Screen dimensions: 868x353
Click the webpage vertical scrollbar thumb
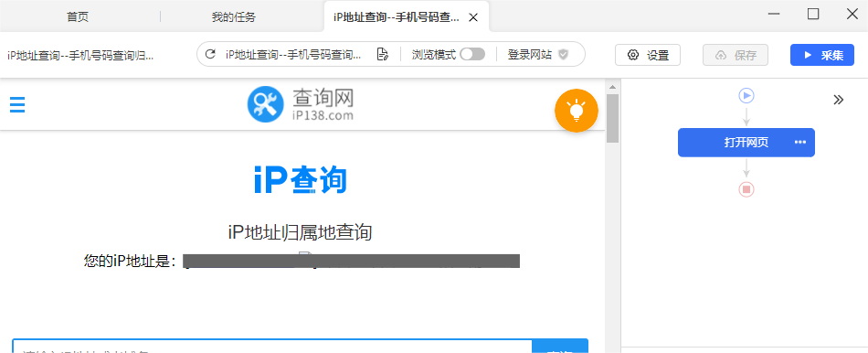pos(612,119)
